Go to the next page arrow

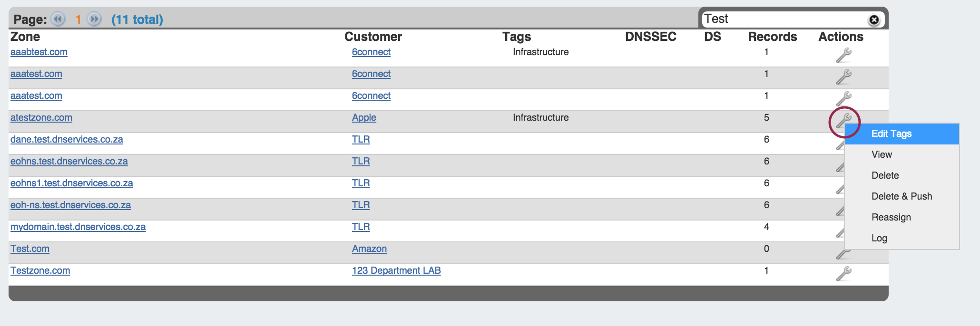95,19
